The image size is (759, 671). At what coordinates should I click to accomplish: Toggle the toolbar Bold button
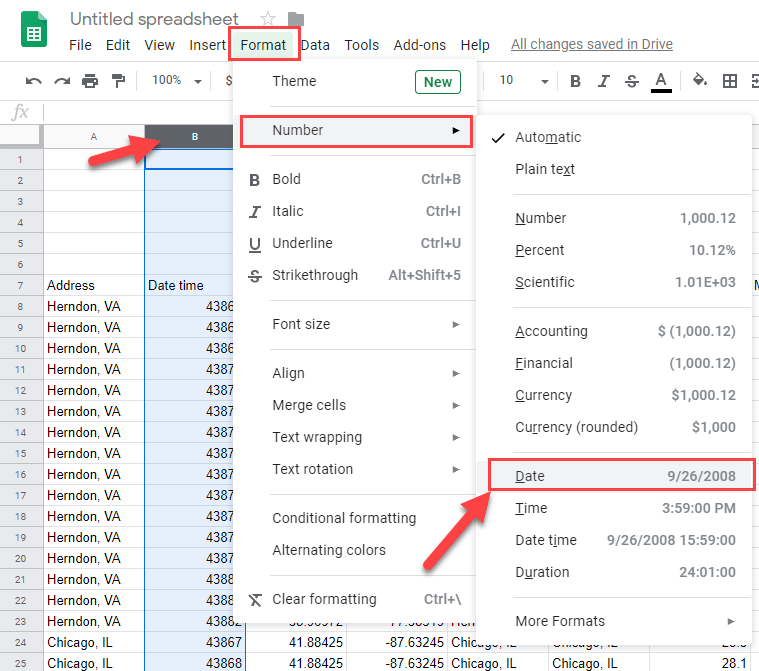point(575,81)
